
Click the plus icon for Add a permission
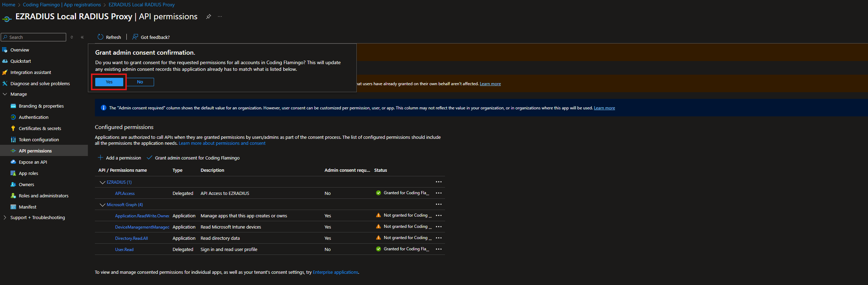tap(100, 158)
